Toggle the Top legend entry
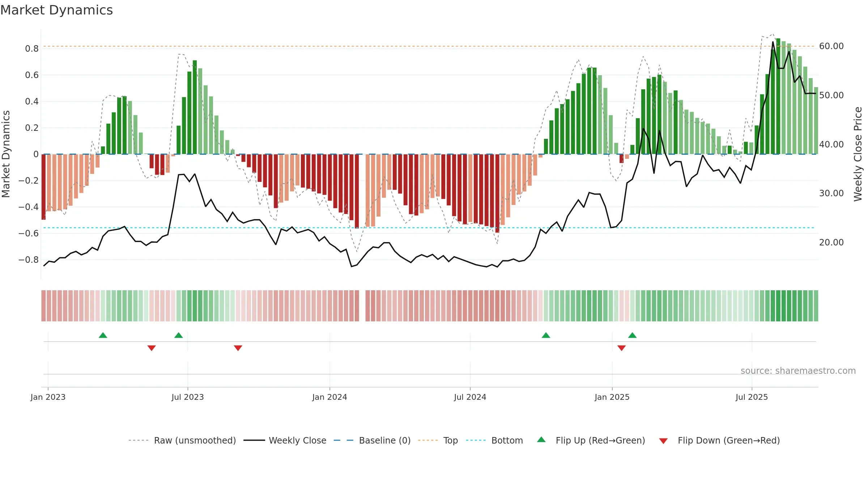This screenshot has width=868, height=488. coord(438,440)
